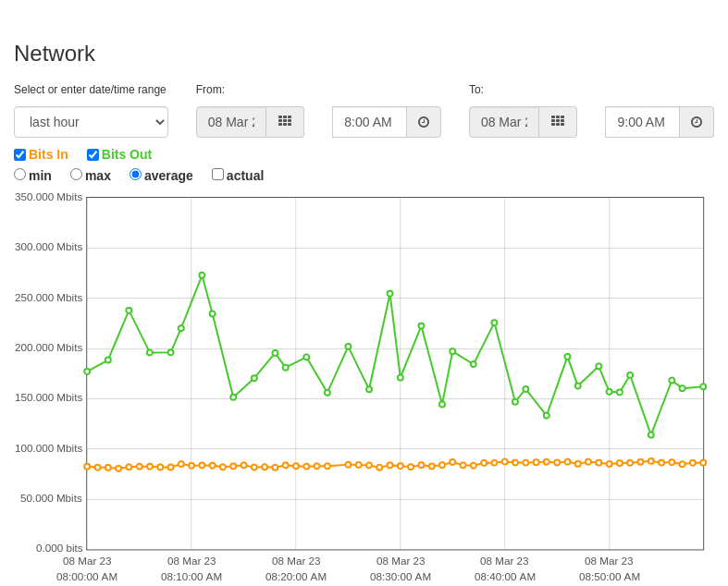The image size is (728, 586).
Task: Open the To time clock icon
Action: tap(697, 122)
